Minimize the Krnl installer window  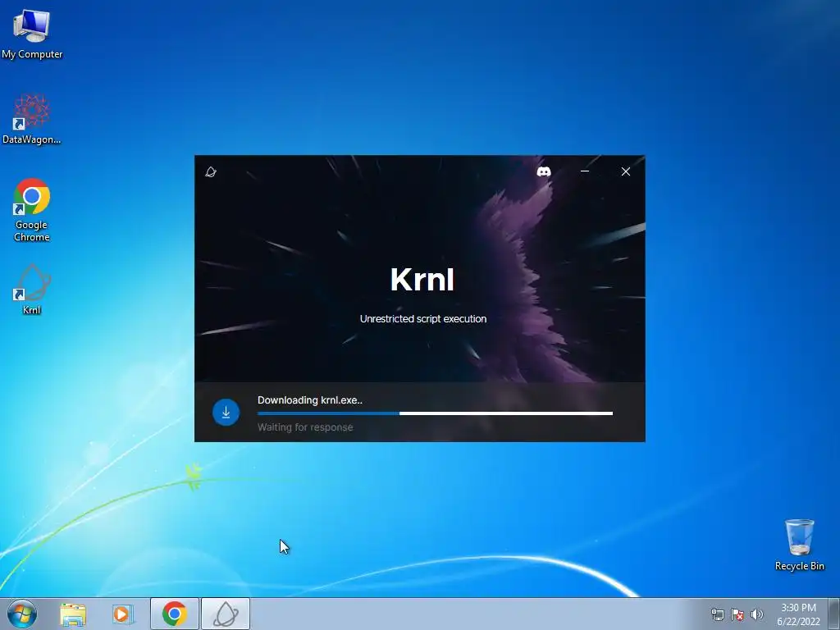click(584, 171)
